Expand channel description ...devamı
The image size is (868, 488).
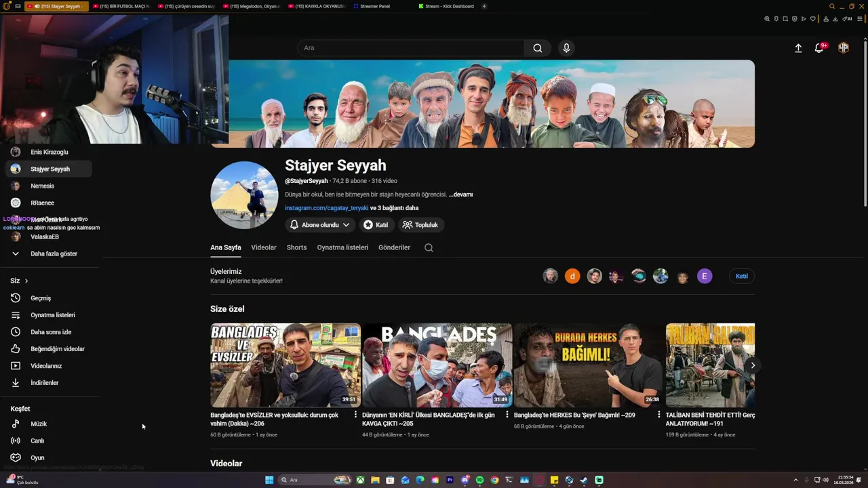point(460,195)
